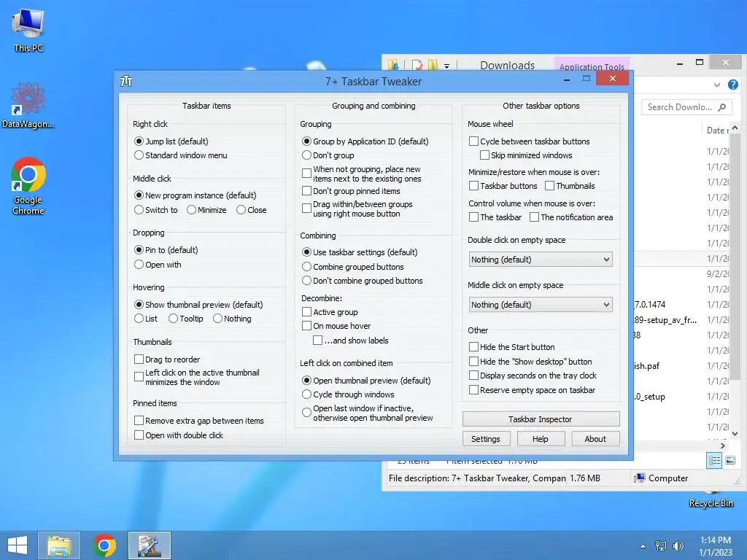Image resolution: width=747 pixels, height=560 pixels.
Task: Open the taskbar clock showing 1:14 PM
Action: tap(716, 545)
